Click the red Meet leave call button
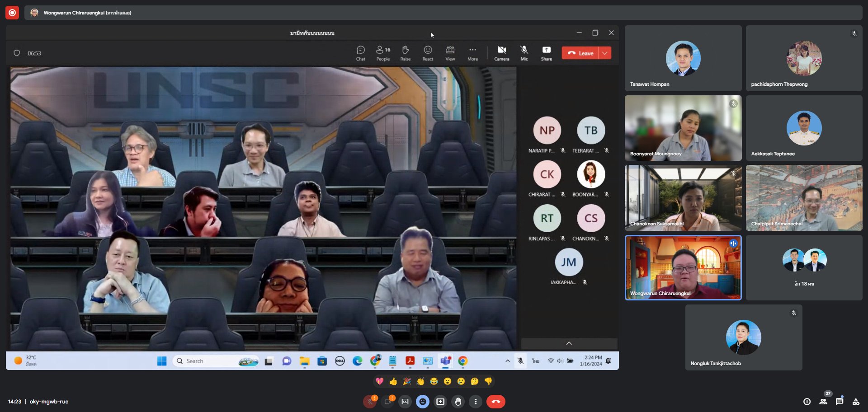This screenshot has width=868, height=412. coord(496,401)
